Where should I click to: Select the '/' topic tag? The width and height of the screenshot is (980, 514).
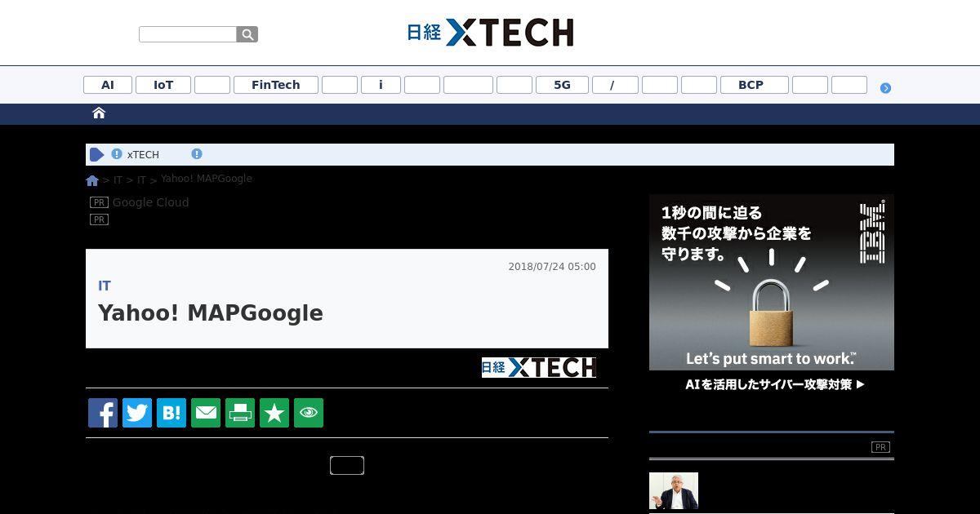pyautogui.click(x=615, y=85)
